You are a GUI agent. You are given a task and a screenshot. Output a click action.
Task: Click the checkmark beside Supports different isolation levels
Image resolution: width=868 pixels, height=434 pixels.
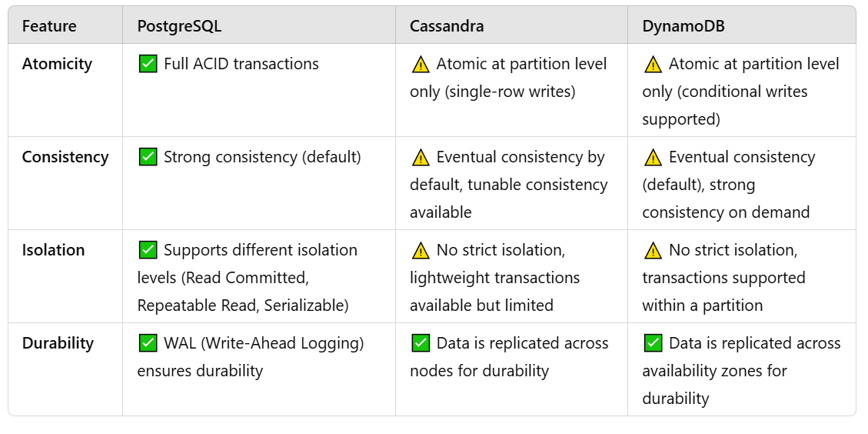click(x=148, y=250)
